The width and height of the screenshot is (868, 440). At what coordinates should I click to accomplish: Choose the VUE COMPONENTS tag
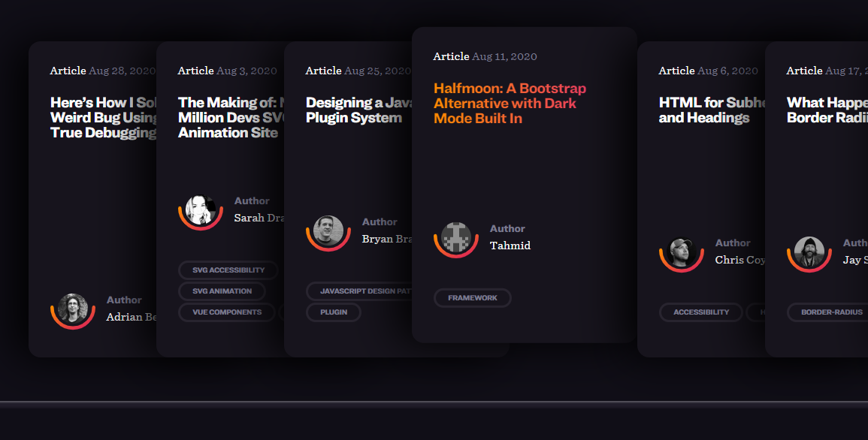pos(227,312)
